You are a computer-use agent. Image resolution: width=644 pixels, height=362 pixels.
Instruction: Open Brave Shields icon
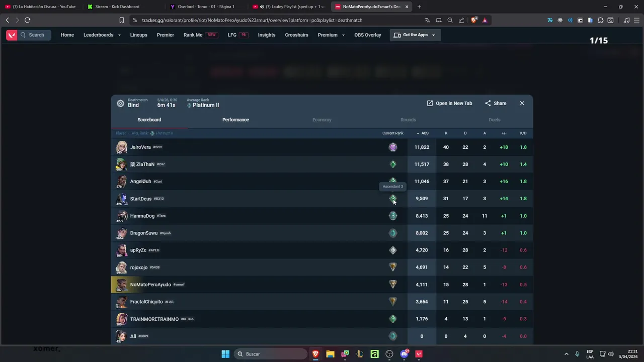474,20
